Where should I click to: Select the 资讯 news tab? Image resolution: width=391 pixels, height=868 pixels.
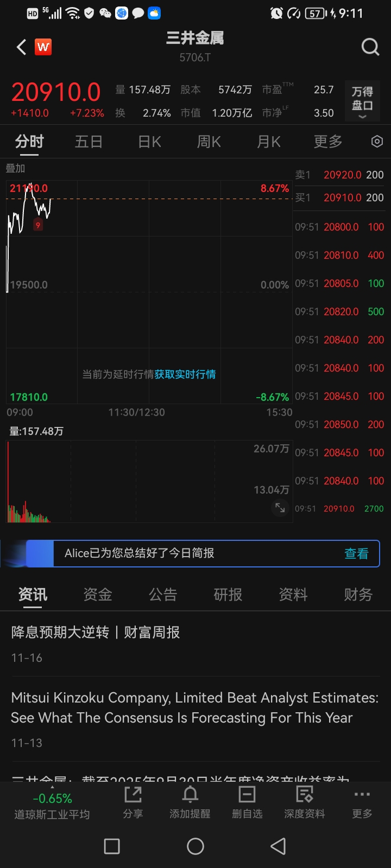(33, 595)
